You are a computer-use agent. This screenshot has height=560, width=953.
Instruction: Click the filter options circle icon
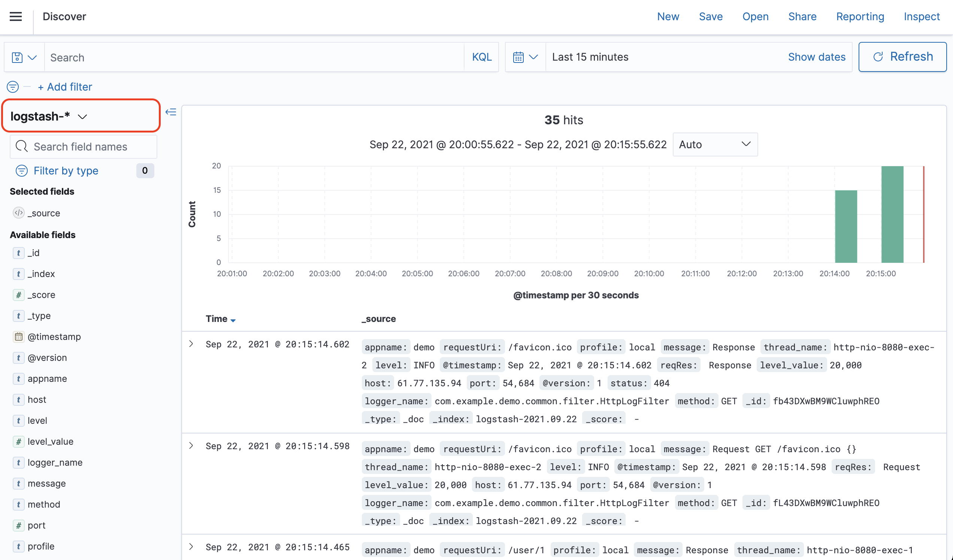click(x=13, y=87)
